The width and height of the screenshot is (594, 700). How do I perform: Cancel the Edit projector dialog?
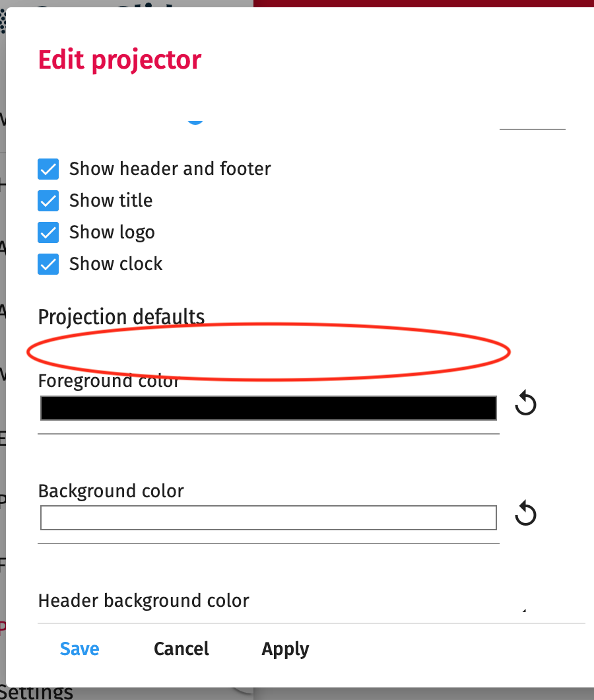click(181, 649)
